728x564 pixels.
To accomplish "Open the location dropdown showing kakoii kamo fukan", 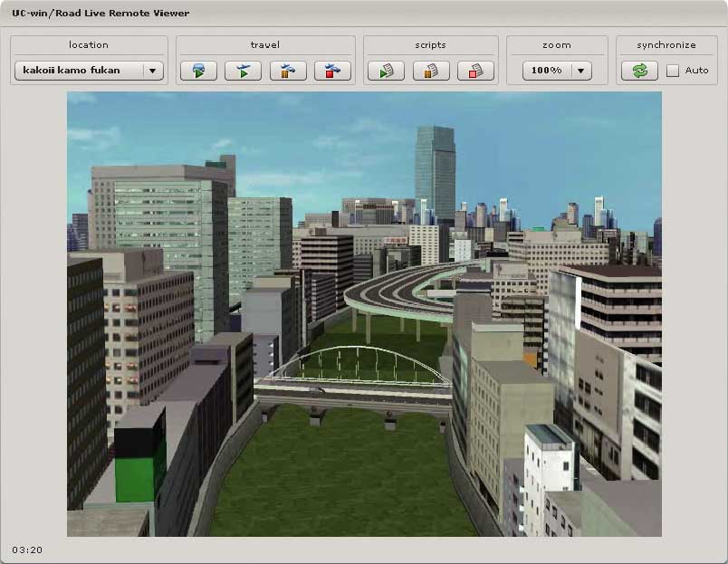I will 89,71.
